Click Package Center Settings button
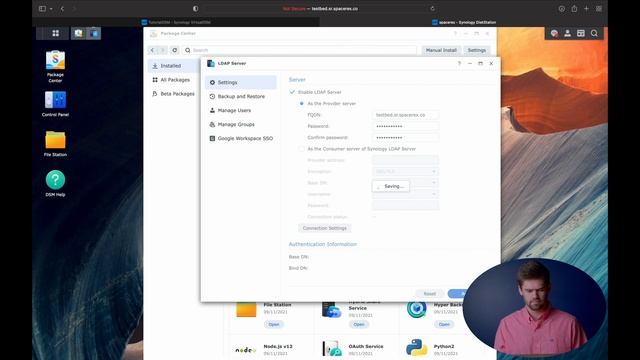 [477, 50]
